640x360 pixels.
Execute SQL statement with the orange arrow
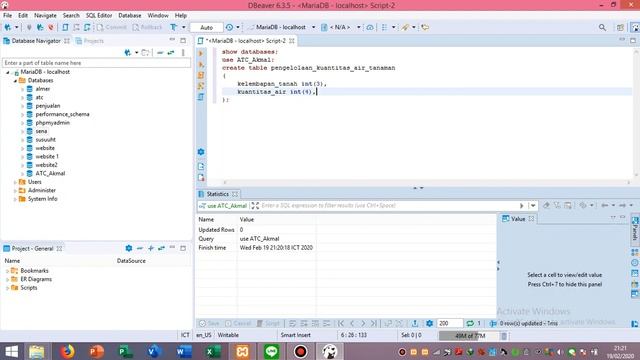[201, 53]
